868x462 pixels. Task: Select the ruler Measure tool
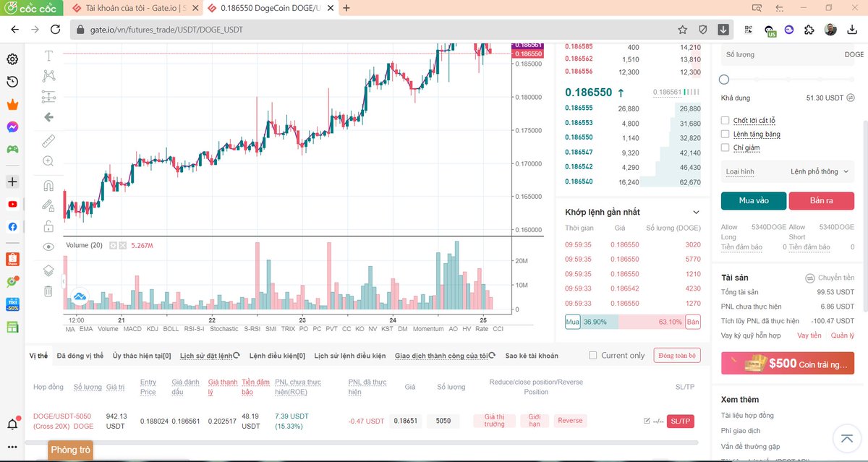point(48,140)
